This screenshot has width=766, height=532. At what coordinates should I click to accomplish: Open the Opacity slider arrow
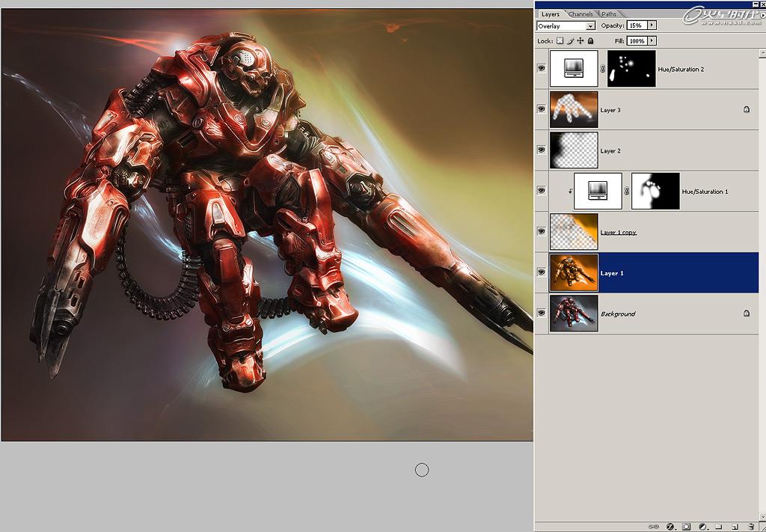pos(652,25)
